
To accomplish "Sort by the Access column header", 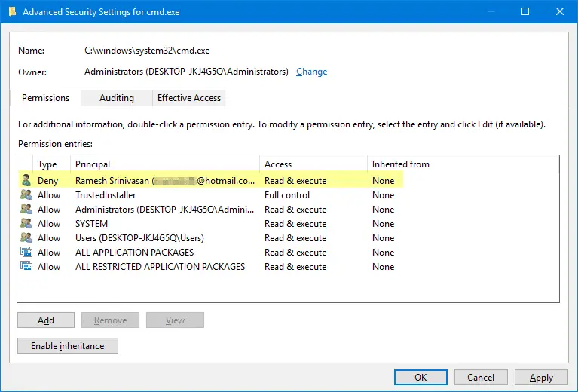I will tap(312, 164).
